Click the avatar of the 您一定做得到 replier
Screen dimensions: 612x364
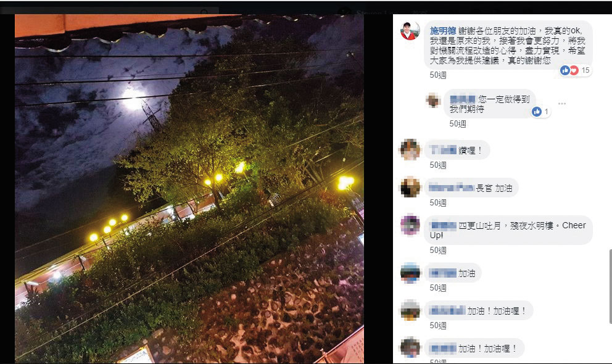[433, 101]
